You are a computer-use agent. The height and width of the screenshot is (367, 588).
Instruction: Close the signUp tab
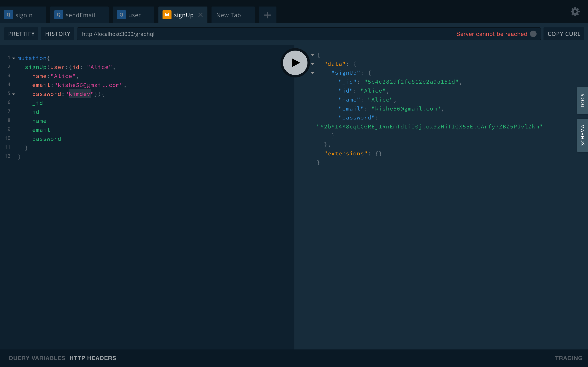[200, 15]
